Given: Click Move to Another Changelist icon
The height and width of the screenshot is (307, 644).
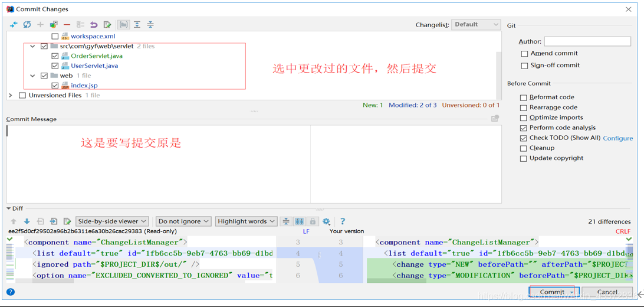Looking at the screenshot, I should click(x=54, y=25).
